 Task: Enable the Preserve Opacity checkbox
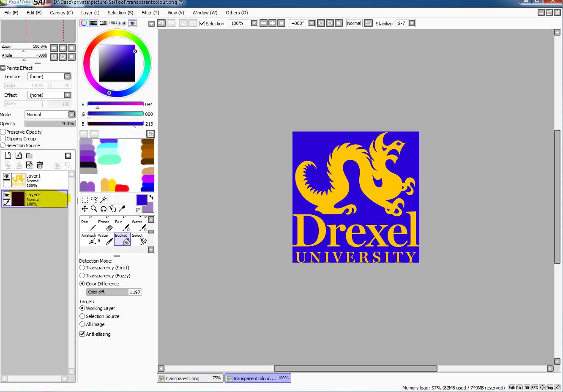3,132
